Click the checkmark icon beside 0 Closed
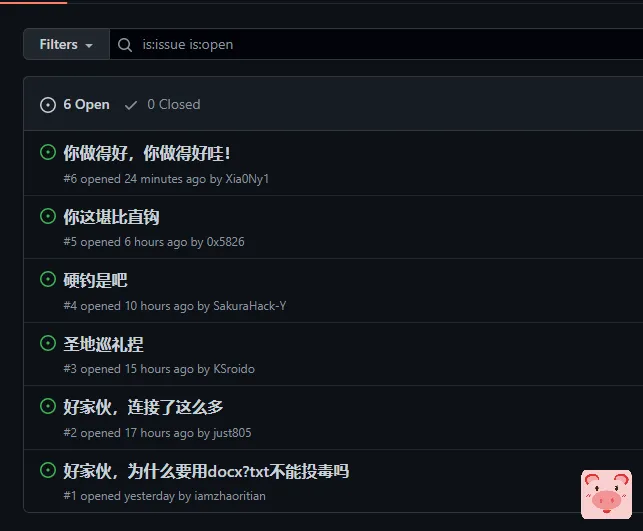 tap(131, 105)
